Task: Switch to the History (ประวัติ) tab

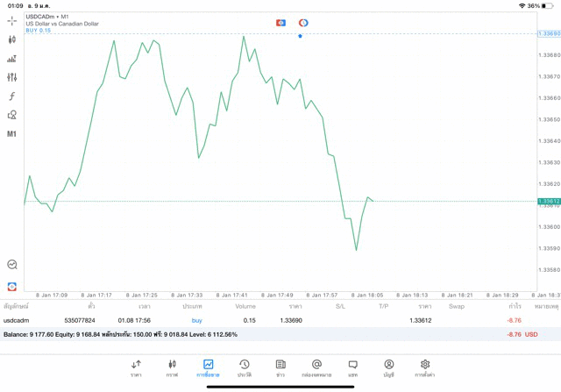Action: [244, 367]
